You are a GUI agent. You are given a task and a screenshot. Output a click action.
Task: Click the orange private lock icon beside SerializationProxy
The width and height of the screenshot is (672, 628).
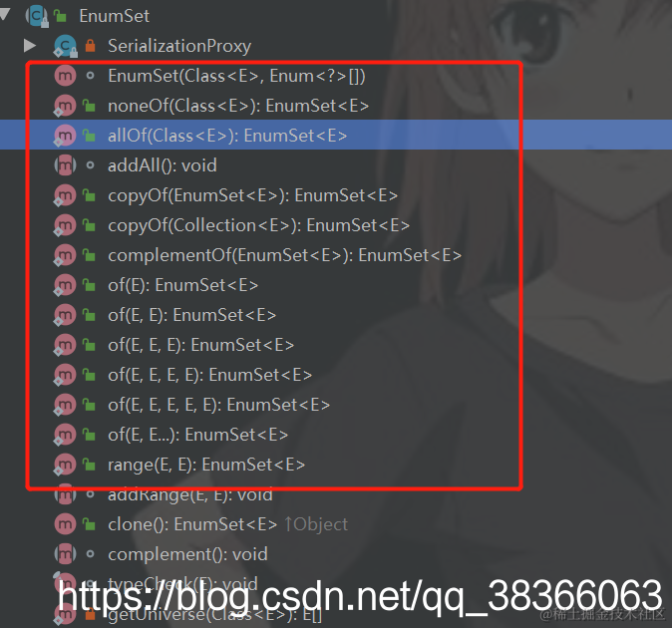click(90, 46)
